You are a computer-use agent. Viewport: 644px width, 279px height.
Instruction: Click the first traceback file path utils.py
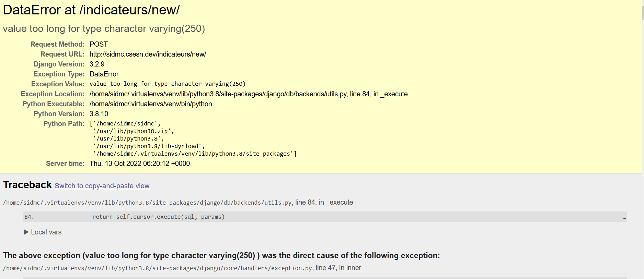[x=148, y=203]
